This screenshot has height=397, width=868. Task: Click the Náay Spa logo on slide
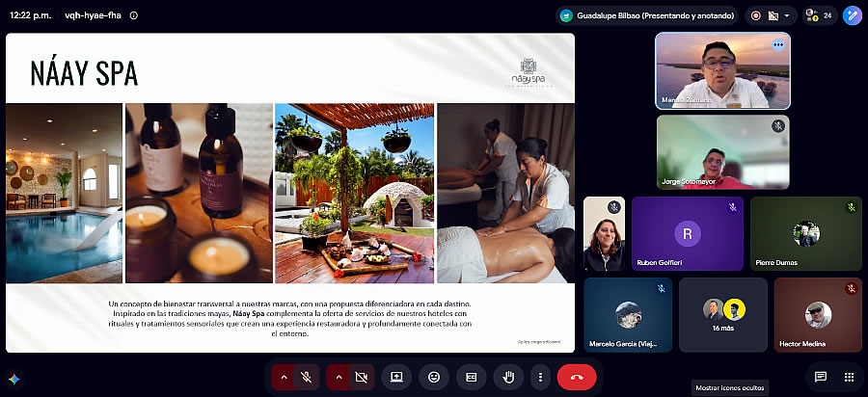pos(529,73)
